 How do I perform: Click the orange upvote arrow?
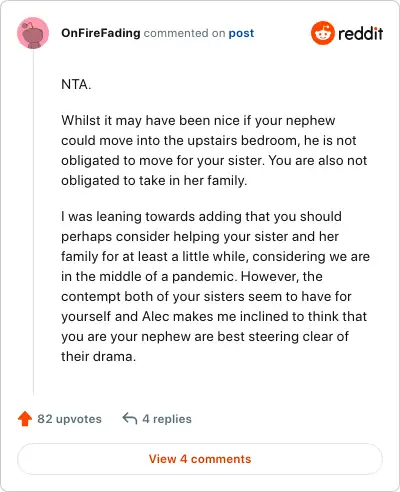pyautogui.click(x=25, y=419)
